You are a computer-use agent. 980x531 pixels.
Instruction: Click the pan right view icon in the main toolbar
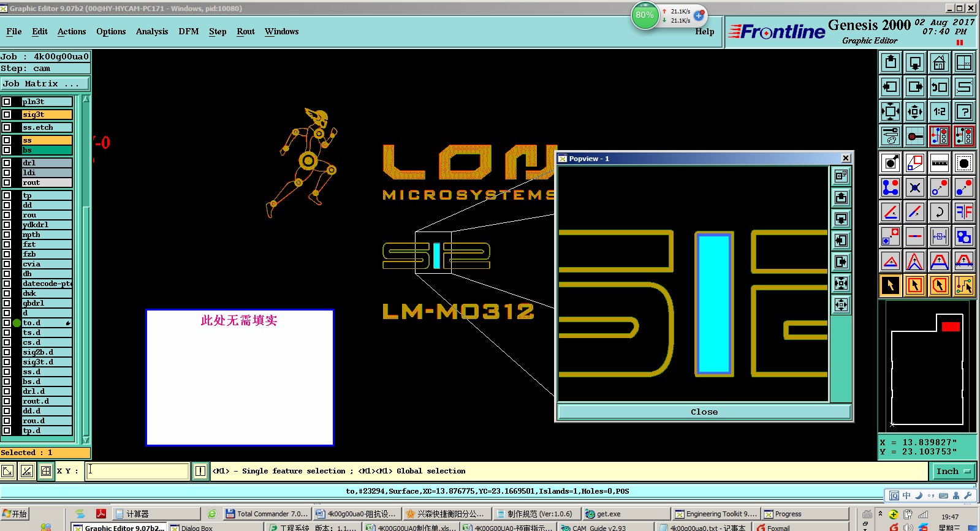pyautogui.click(x=915, y=87)
